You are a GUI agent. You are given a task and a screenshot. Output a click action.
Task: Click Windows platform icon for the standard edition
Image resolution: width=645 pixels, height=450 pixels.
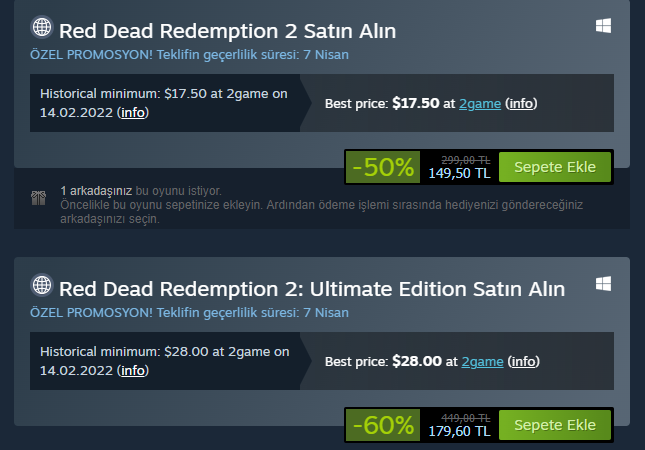click(x=604, y=27)
